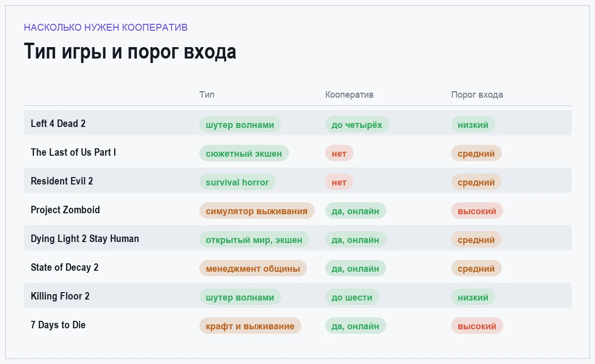Click "да, онлайн" tag in State of Decay 2 row
This screenshot has height=364, width=595.
[356, 269]
